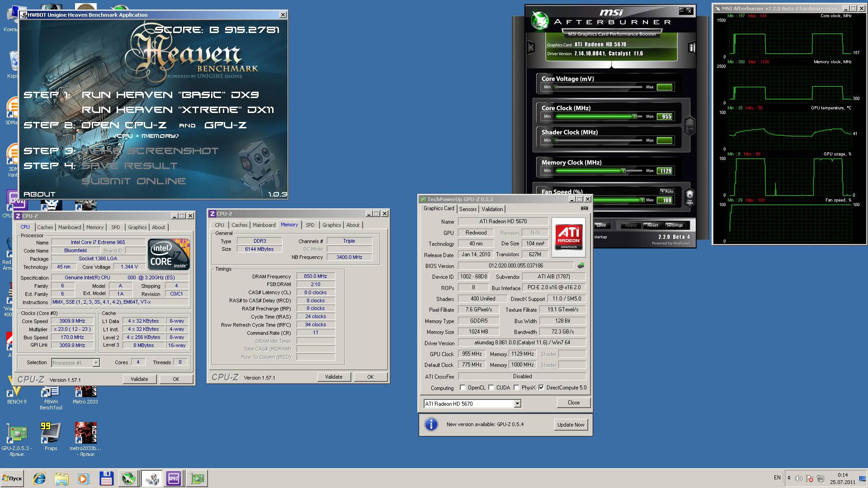Click the Afterburner User Define fan gear icon
Image resolution: width=868 pixels, height=488 pixels.
(x=689, y=197)
